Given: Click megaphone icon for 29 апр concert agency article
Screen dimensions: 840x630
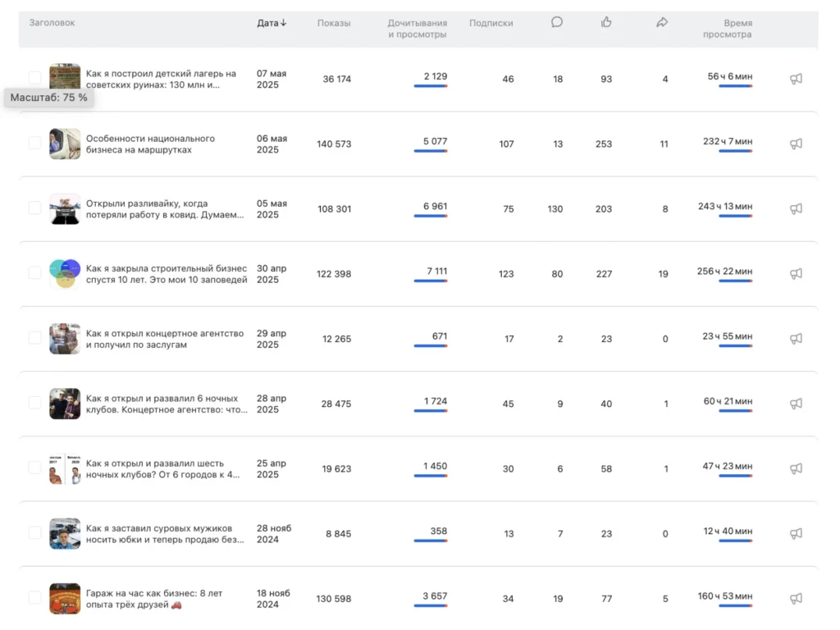Looking at the screenshot, I should pyautogui.click(x=796, y=339).
